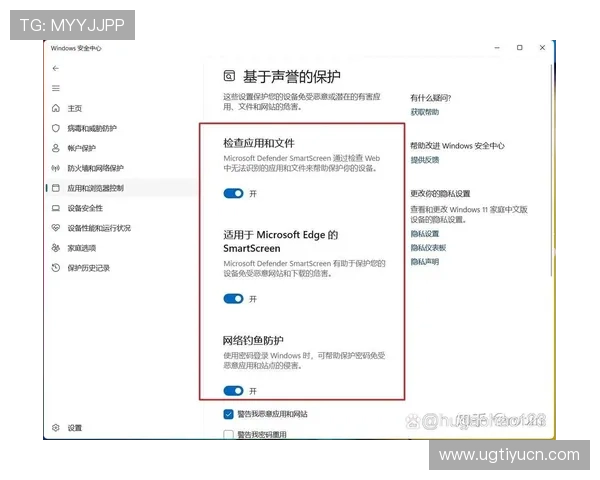This screenshot has width=600, height=480.
Task: Open 防火墙和网络保护 section
Action: 95,168
